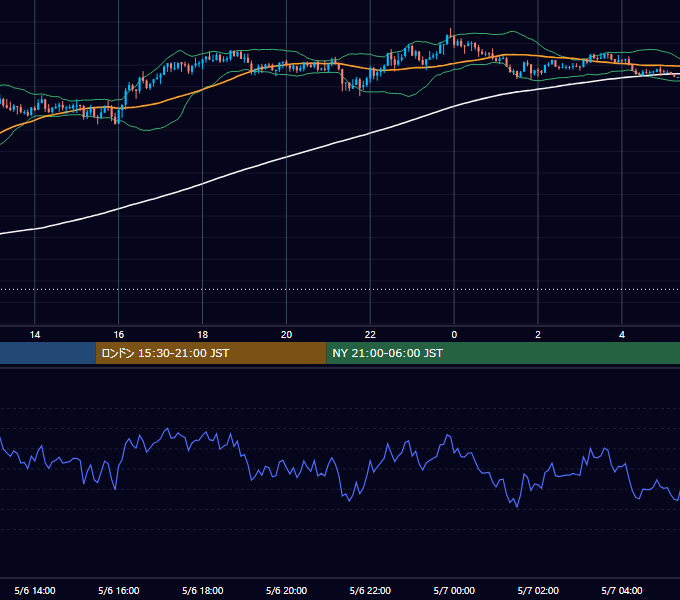
Task: Click the 2 hour axis label
Action: [538, 335]
